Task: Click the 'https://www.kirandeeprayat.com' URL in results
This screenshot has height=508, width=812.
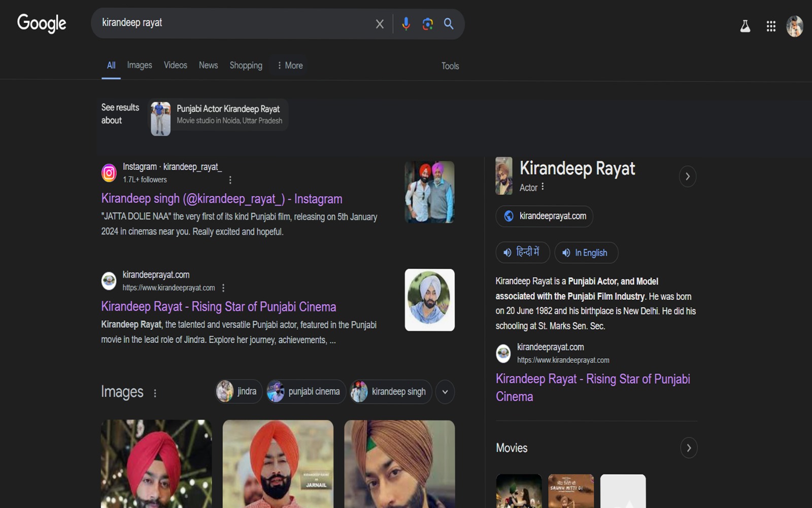Action: click(x=168, y=288)
